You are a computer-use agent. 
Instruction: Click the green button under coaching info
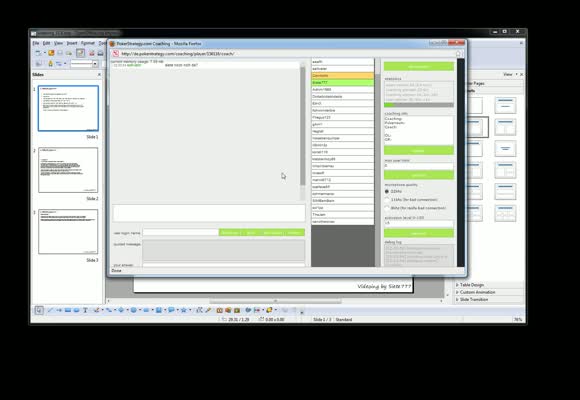point(419,151)
